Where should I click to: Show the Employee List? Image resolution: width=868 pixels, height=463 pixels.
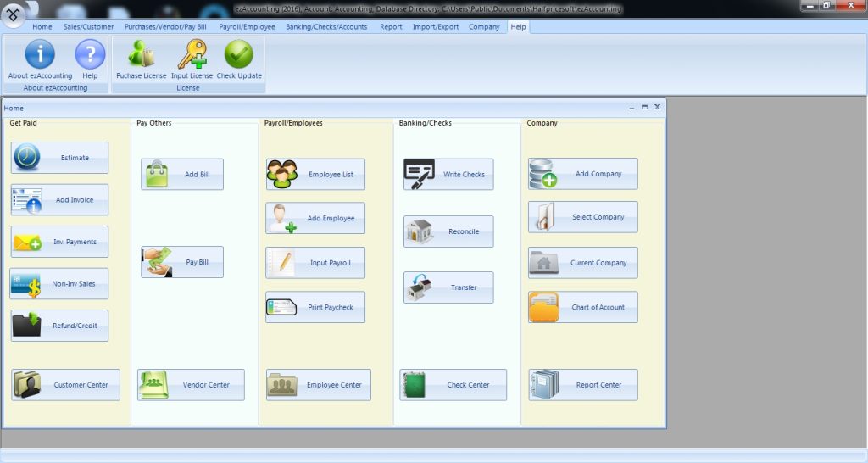315,175
